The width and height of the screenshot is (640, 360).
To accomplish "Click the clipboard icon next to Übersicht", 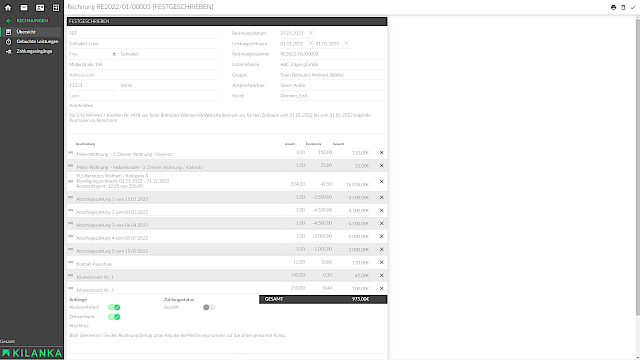I will point(9,32).
